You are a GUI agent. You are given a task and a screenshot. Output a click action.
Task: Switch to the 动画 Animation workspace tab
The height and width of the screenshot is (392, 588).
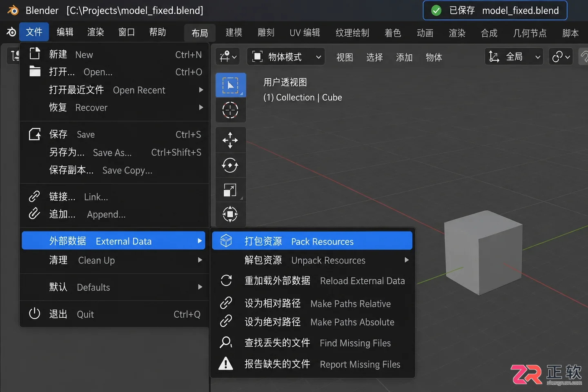(x=425, y=33)
